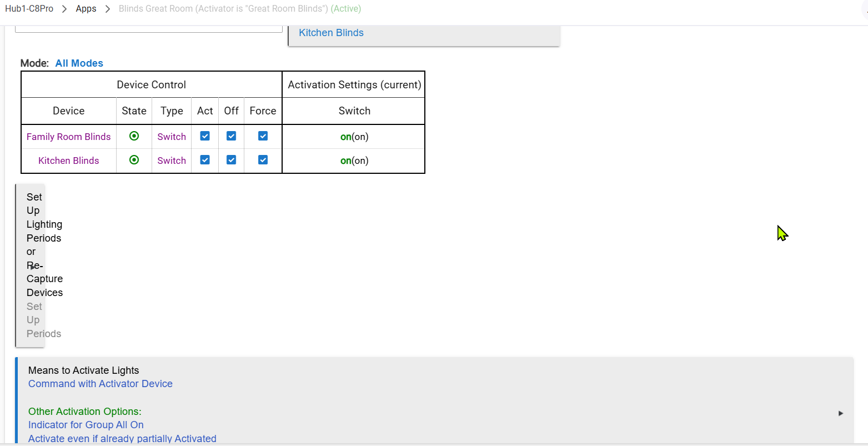
Task: Click Switch type for Family Room Blinds
Action: (x=172, y=137)
